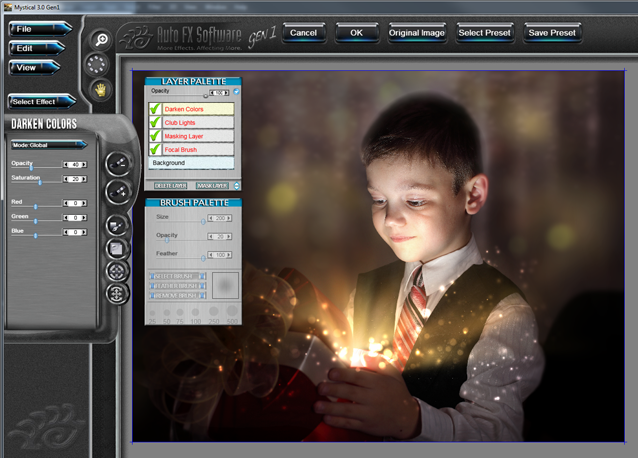Select the Masking Layer row

click(198, 136)
